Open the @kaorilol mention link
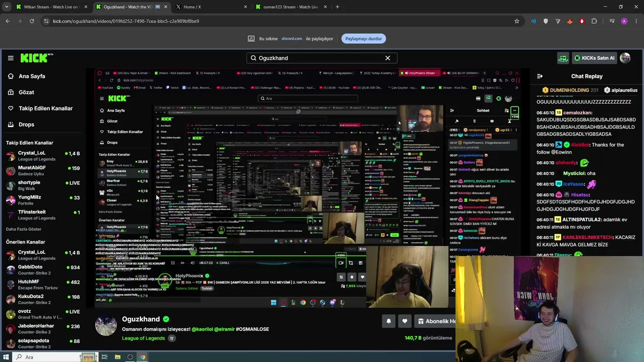 (202, 329)
